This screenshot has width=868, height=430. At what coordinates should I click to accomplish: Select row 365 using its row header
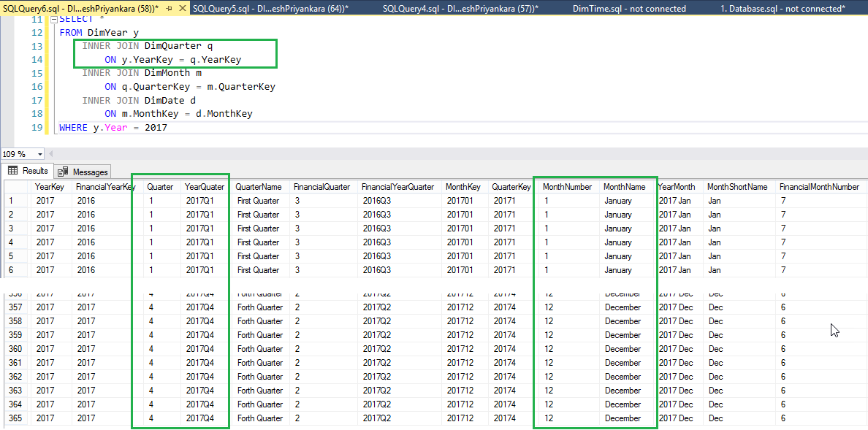pos(10,418)
